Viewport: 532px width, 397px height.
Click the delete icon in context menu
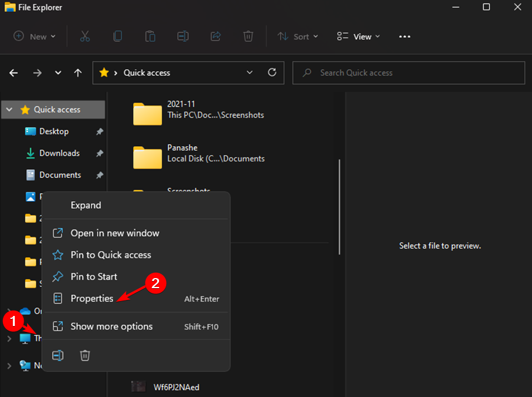pyautogui.click(x=85, y=355)
